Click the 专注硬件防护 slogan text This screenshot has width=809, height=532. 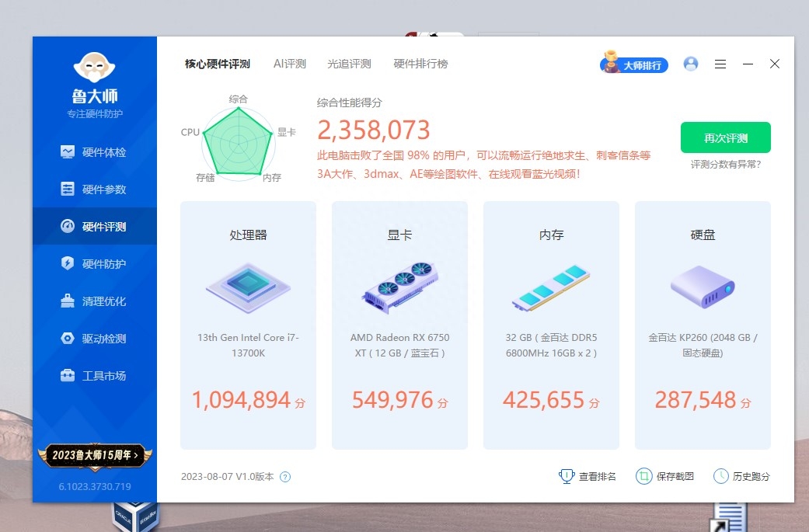pos(95,114)
